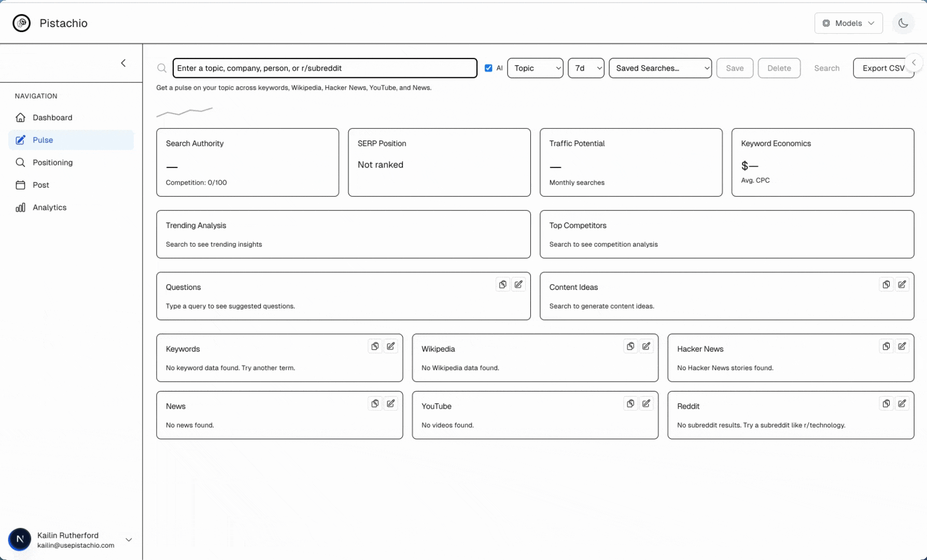Open the Topic type dropdown

pyautogui.click(x=535, y=68)
